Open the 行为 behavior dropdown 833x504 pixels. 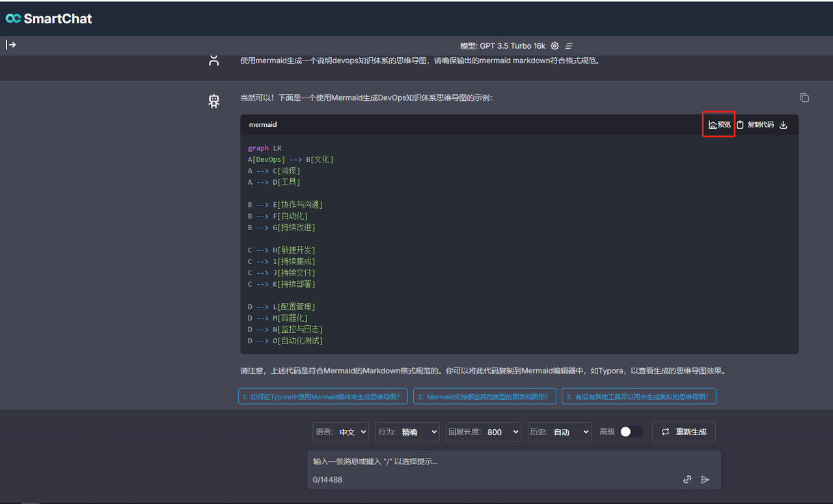407,432
